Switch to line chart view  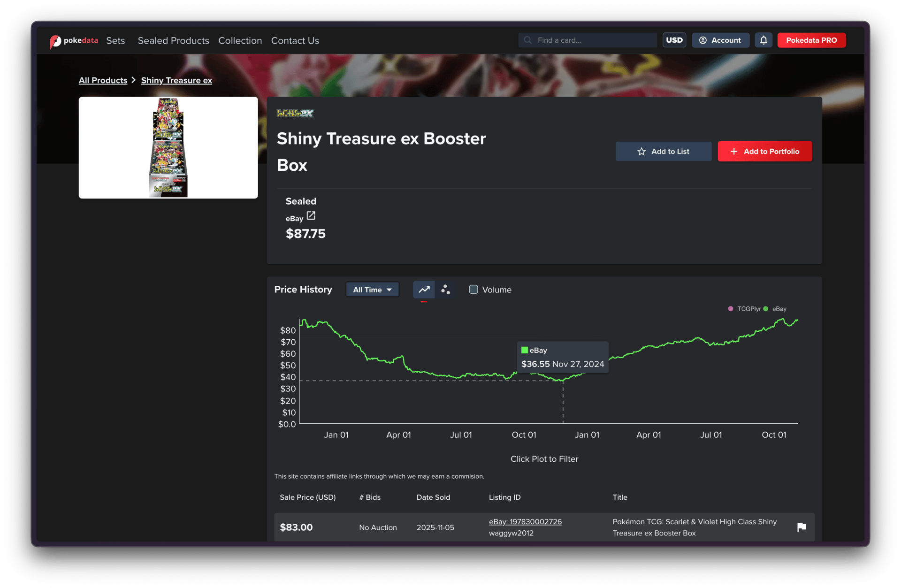coord(424,290)
